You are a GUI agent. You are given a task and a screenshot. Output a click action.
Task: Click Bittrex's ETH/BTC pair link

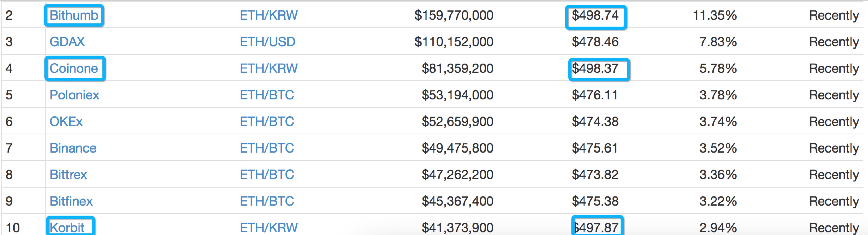pos(267,175)
